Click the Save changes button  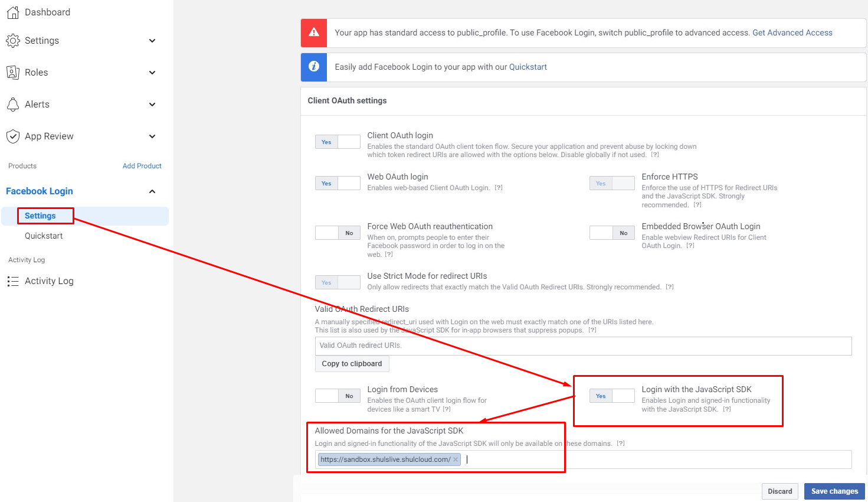(x=834, y=491)
